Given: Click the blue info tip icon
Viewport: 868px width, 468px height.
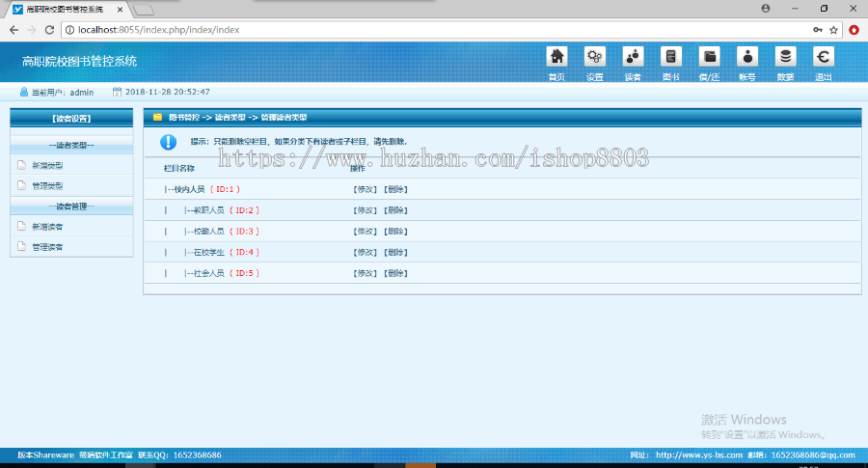Looking at the screenshot, I should pos(168,142).
